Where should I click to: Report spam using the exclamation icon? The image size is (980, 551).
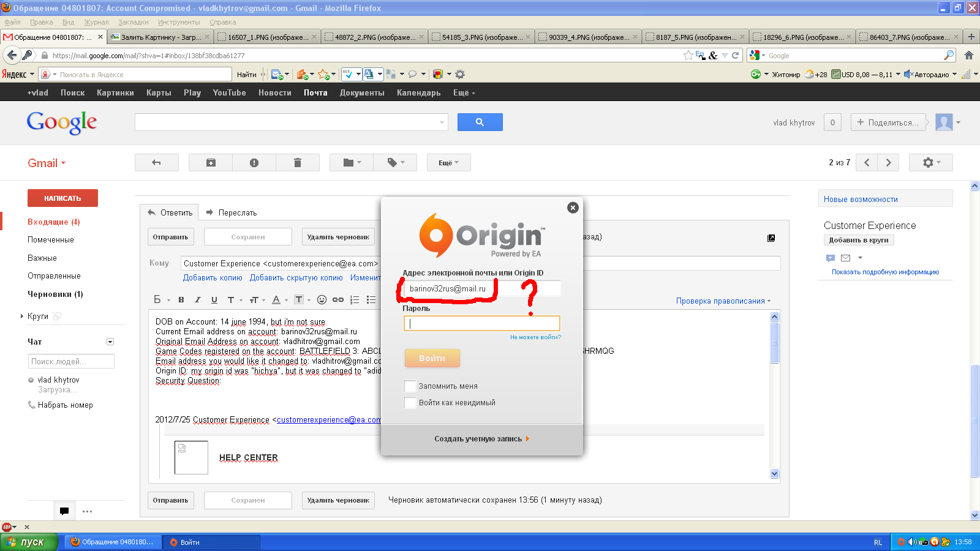pos(254,163)
